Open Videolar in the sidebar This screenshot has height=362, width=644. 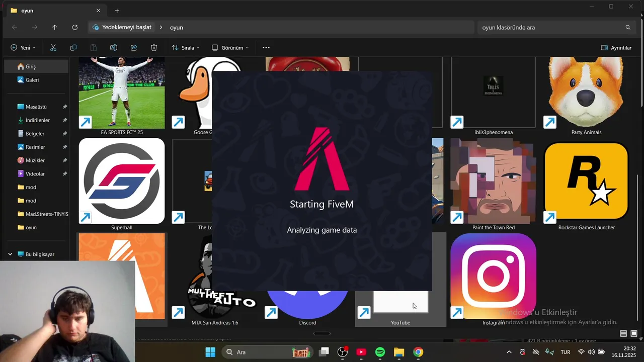coord(36,174)
